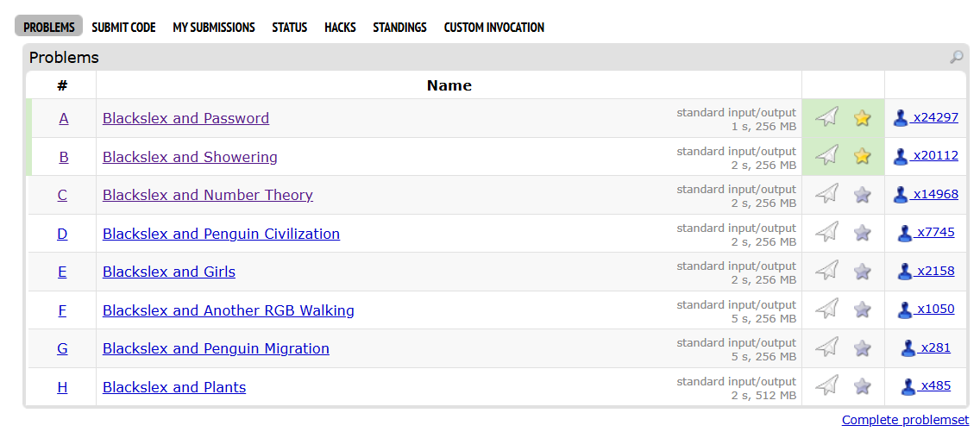Click user icon next to x1050
The height and width of the screenshot is (438, 980).
tap(904, 310)
